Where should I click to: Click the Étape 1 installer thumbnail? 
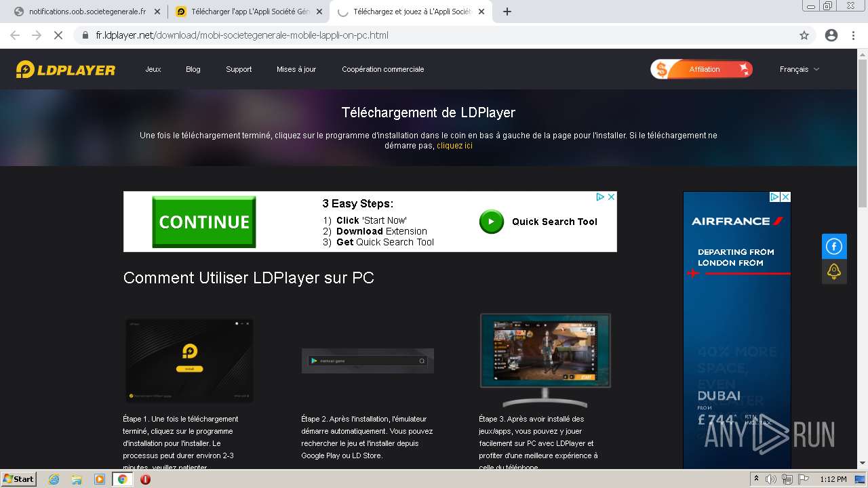pos(189,361)
